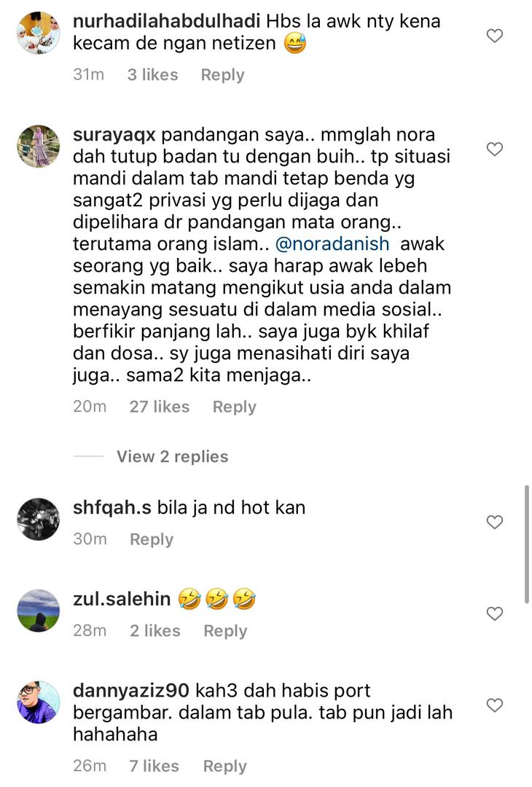The height and width of the screenshot is (787, 532).
Task: Open shfqah.s profile avatar
Action: coord(38,519)
